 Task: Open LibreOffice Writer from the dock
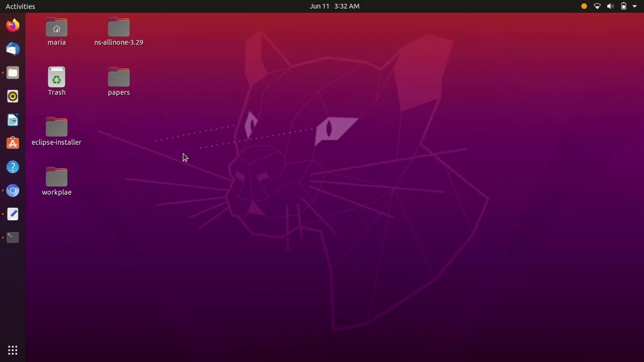[x=13, y=120]
